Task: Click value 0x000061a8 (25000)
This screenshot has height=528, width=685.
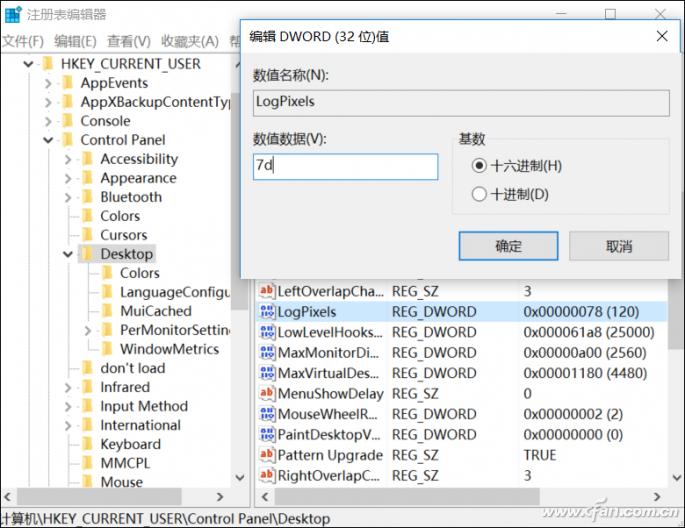Action: click(x=589, y=332)
